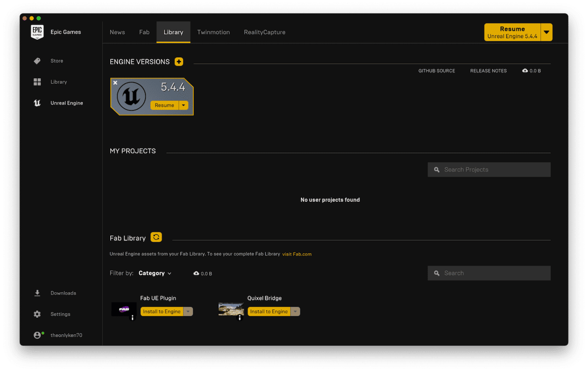
Task: Open the Category filter dropdown
Action: point(155,273)
